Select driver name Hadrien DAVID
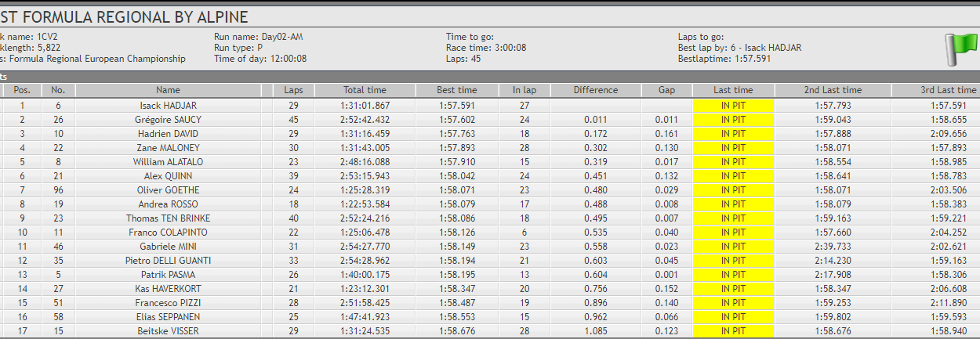The image size is (980, 339). pyautogui.click(x=168, y=134)
